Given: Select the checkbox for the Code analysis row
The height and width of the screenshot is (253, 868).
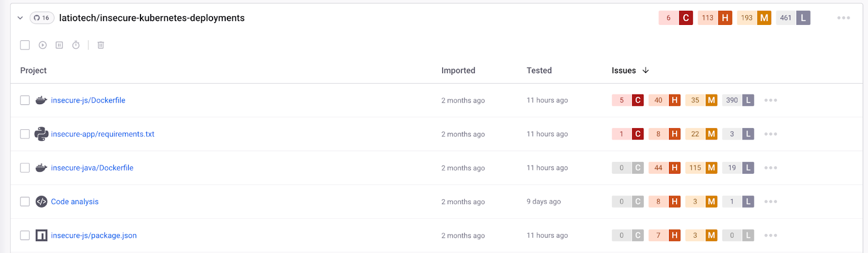Looking at the screenshot, I should (x=25, y=201).
